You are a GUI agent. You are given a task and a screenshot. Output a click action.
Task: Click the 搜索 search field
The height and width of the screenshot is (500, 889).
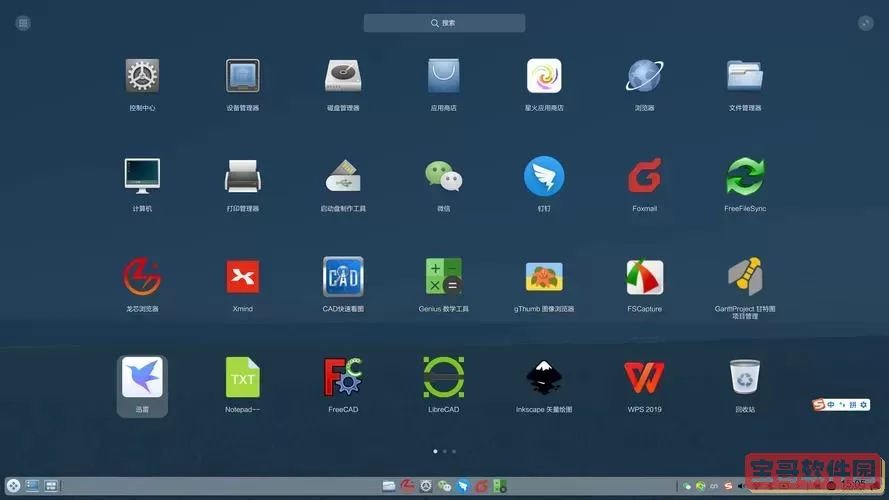point(444,23)
